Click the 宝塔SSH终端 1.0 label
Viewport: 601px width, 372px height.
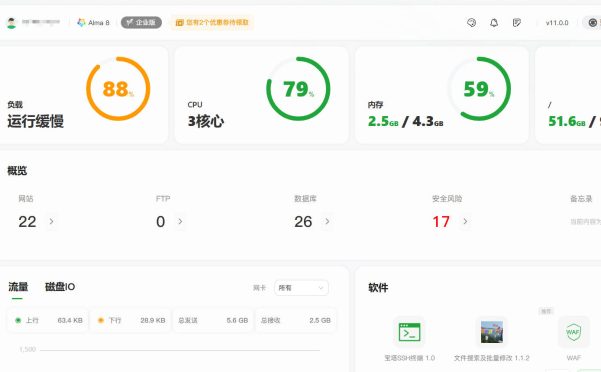[409, 358]
